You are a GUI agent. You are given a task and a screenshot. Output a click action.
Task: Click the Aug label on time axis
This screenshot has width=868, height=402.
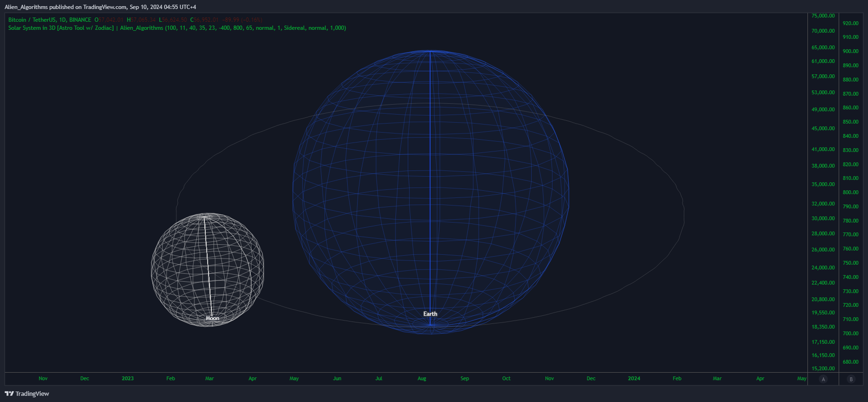click(x=421, y=378)
